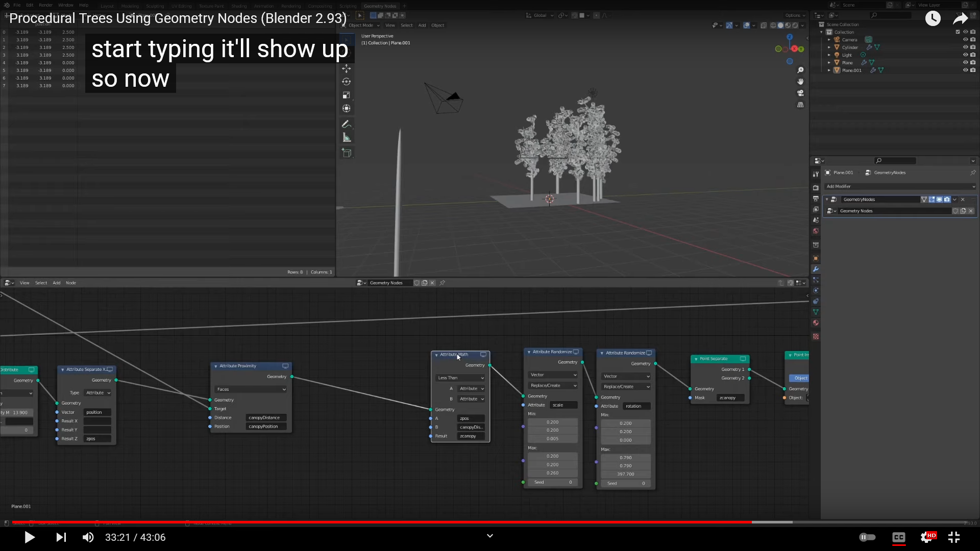Open the Physics properties tab
The width and height of the screenshot is (980, 551).
coord(816,290)
